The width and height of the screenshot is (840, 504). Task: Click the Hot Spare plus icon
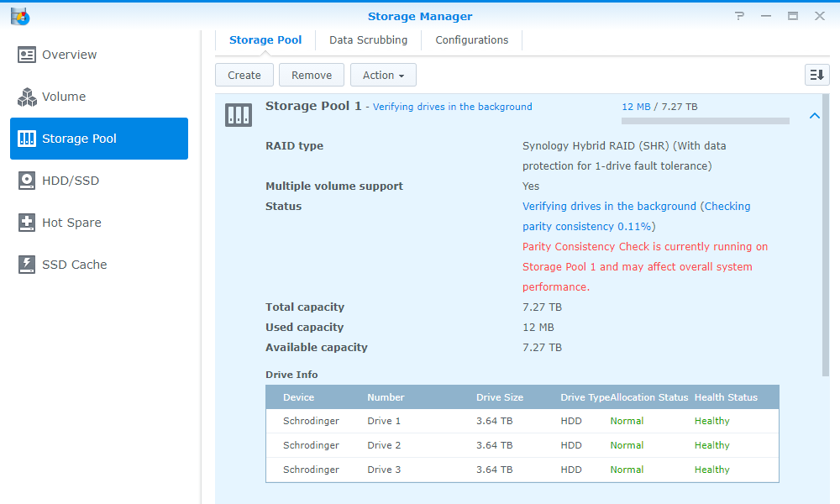pos(27,223)
